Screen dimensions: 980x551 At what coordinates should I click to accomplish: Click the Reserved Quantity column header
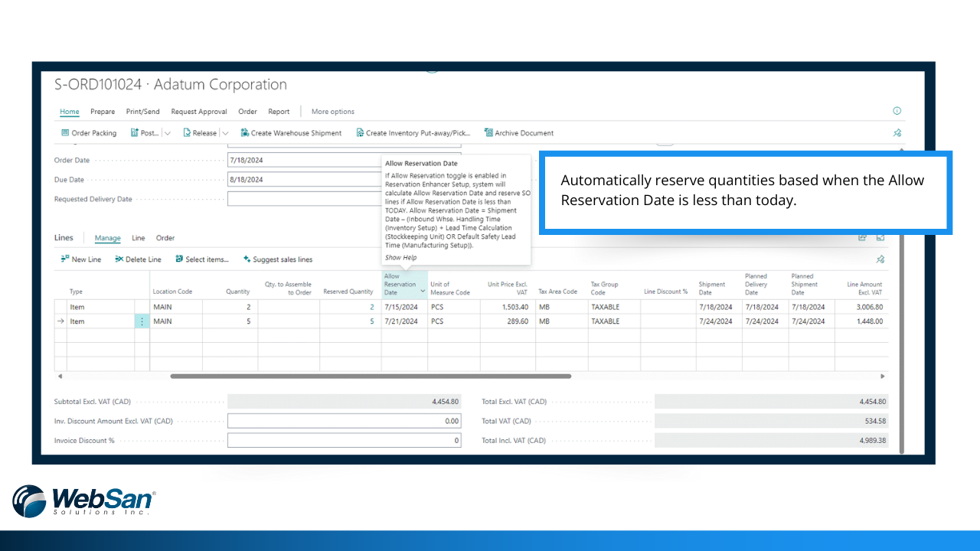click(x=348, y=292)
